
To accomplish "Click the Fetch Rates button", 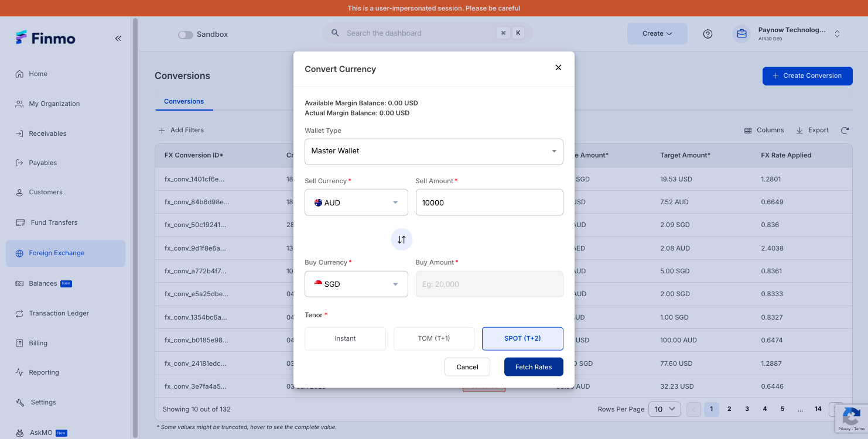I will (x=534, y=367).
